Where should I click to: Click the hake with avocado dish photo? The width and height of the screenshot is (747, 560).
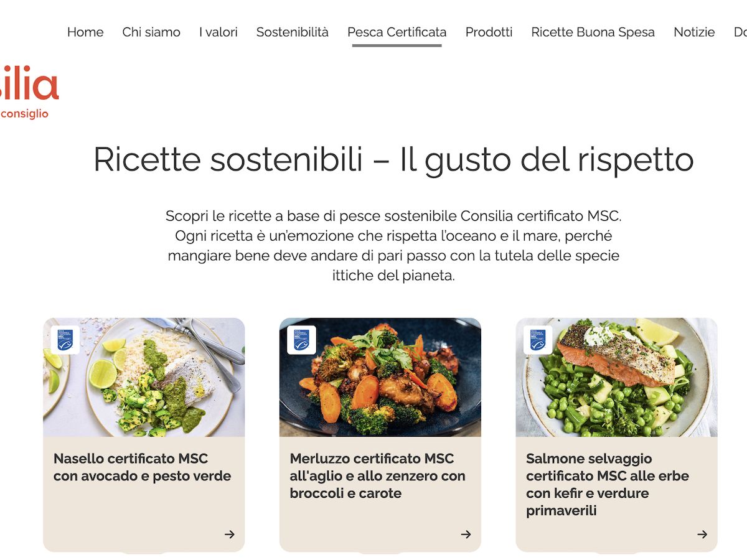(x=144, y=377)
